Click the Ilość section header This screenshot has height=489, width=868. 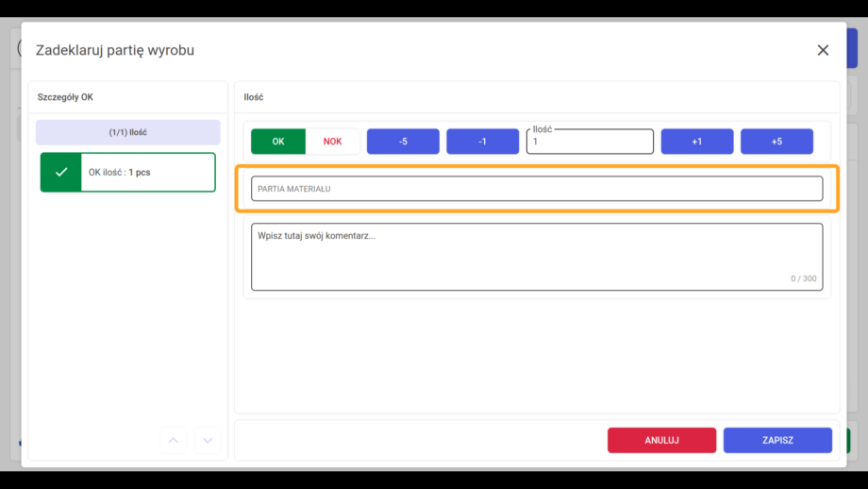pos(254,97)
